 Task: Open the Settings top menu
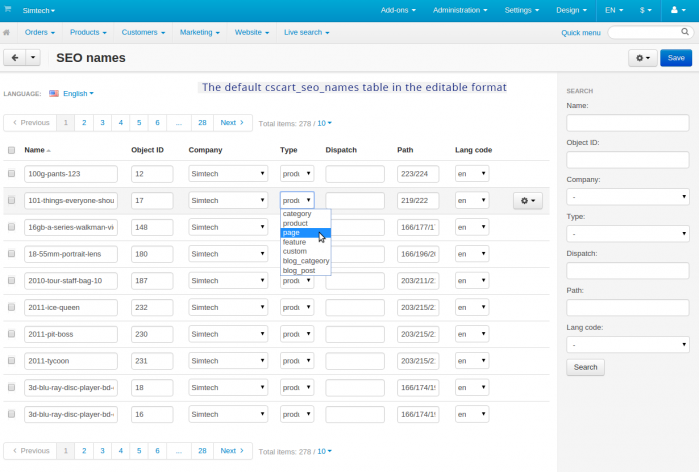(521, 10)
